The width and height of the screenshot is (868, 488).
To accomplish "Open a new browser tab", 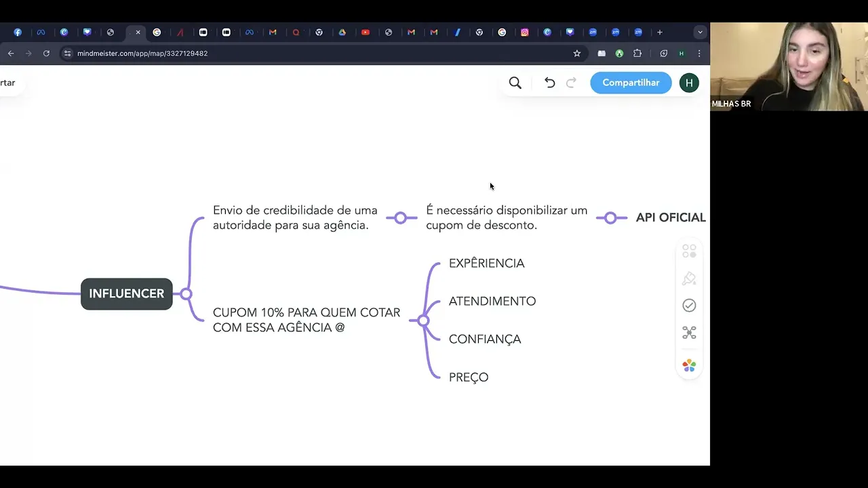I will [x=659, y=32].
